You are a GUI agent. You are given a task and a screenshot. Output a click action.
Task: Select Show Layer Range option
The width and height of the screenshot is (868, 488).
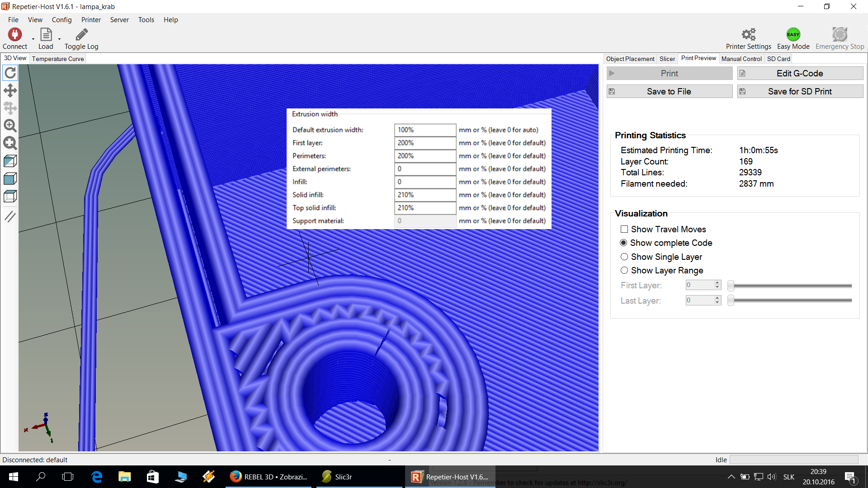(x=624, y=270)
